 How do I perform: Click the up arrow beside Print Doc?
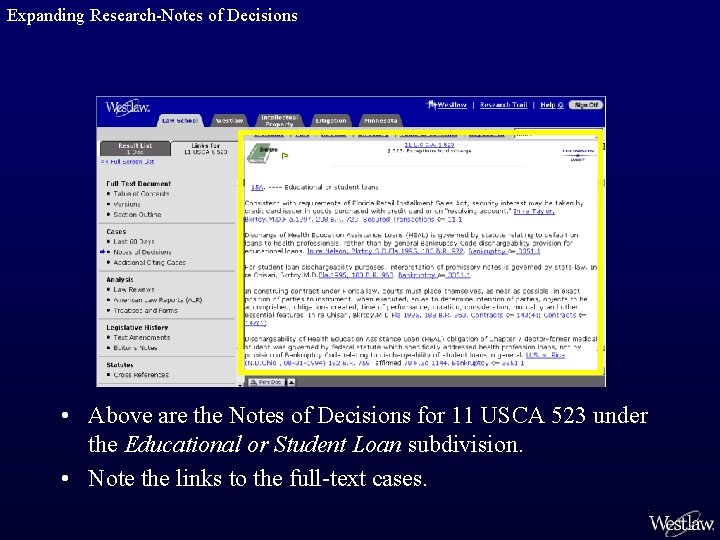point(291,382)
